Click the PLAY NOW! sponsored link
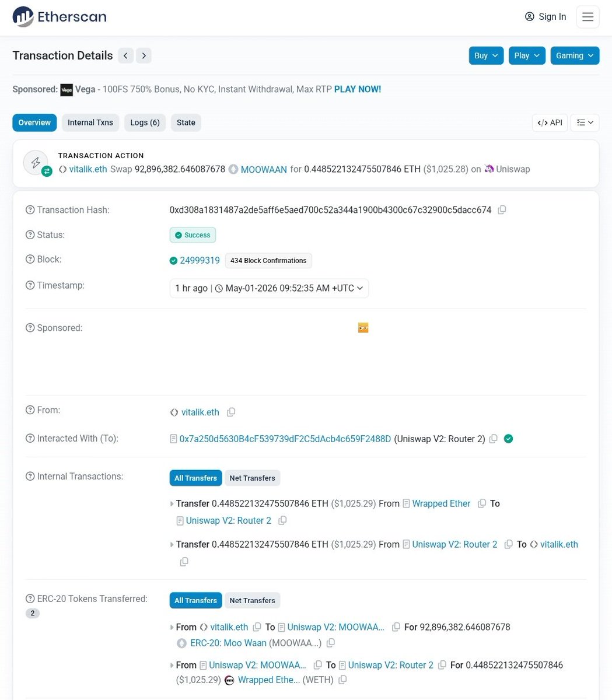 coord(358,89)
